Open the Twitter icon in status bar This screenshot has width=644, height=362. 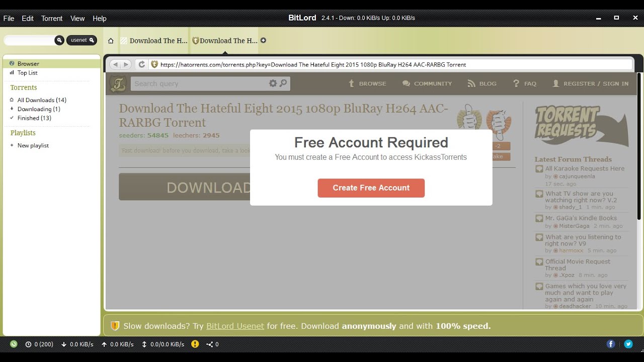tap(628, 344)
